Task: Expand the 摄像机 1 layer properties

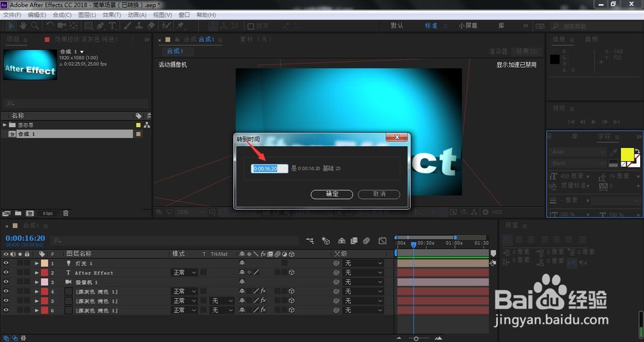Action: (x=37, y=282)
